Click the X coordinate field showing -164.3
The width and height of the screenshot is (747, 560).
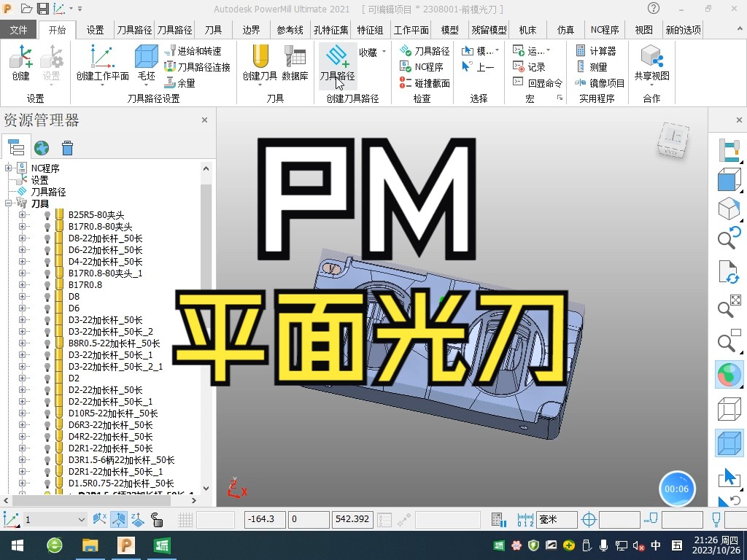click(x=265, y=519)
